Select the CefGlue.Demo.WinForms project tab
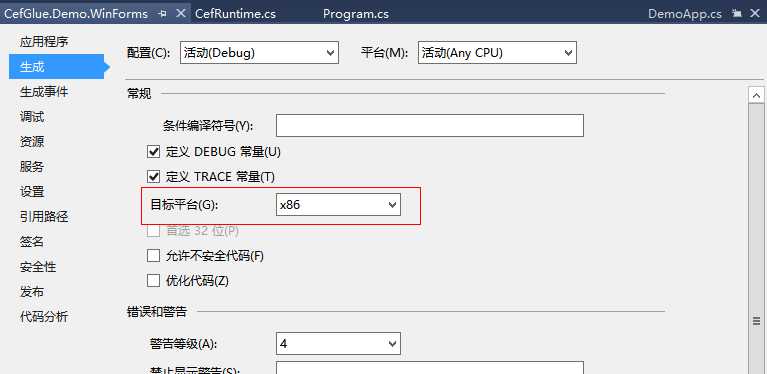Image resolution: width=767 pixels, height=374 pixels. (x=76, y=14)
